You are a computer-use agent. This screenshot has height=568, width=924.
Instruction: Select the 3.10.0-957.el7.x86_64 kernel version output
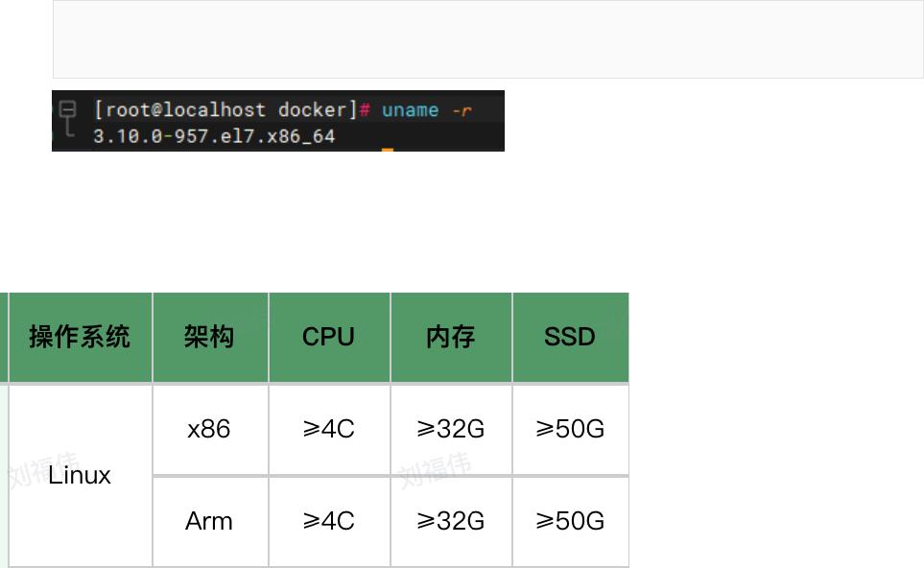pos(214,136)
